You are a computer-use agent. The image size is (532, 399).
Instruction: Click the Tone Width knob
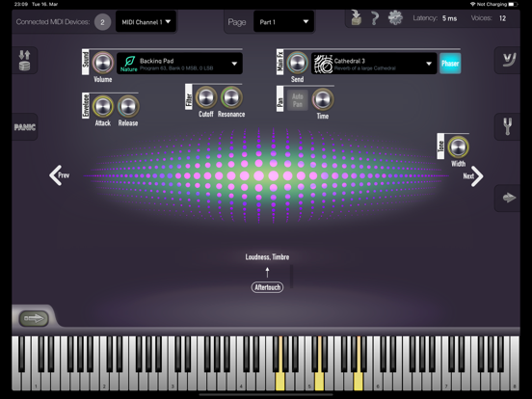[x=458, y=147]
